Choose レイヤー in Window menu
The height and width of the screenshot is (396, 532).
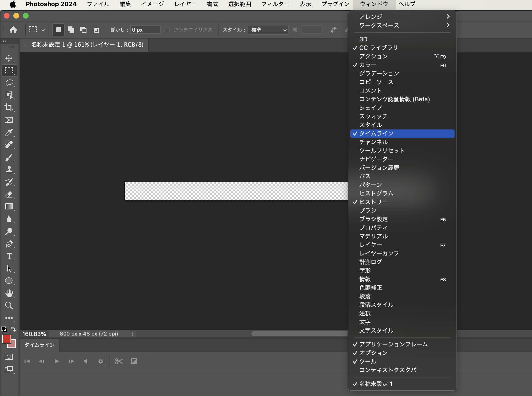tap(402, 245)
